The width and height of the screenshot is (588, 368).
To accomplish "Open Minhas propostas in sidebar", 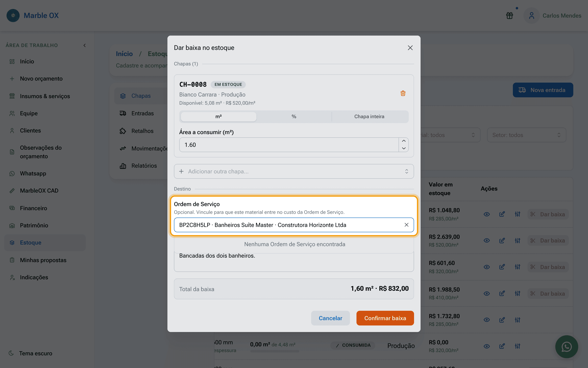I will point(45,260).
